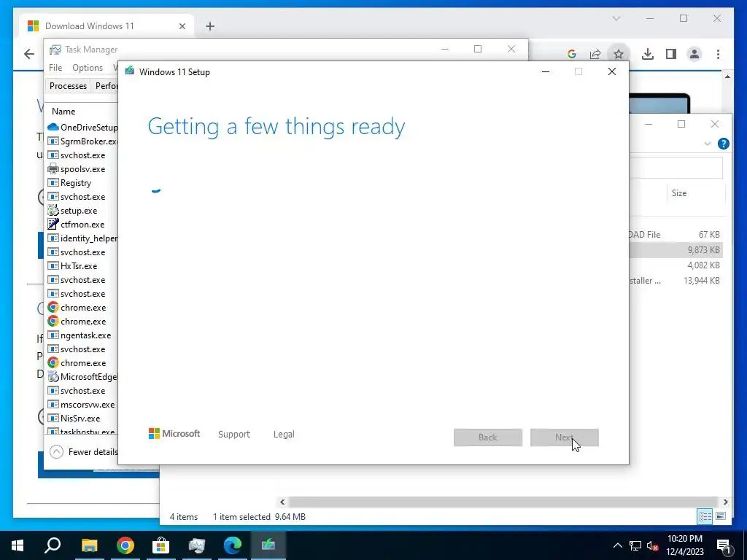Select the spoolsv.exe printer icon row

pos(82,168)
